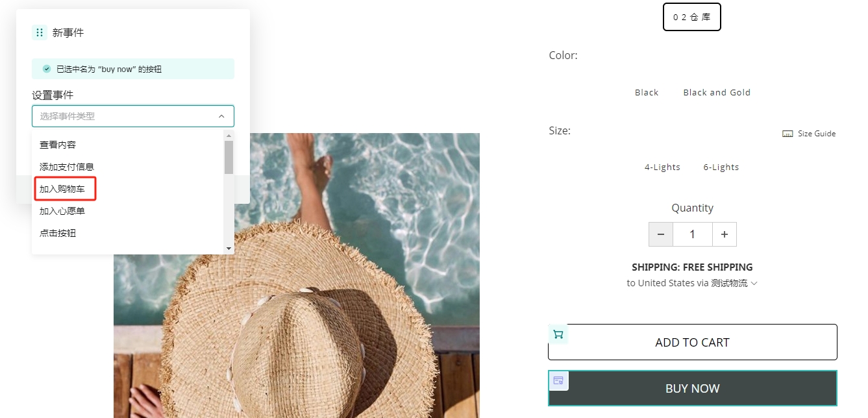Click the 设置事件 label
The width and height of the screenshot is (868, 418).
coord(53,95)
